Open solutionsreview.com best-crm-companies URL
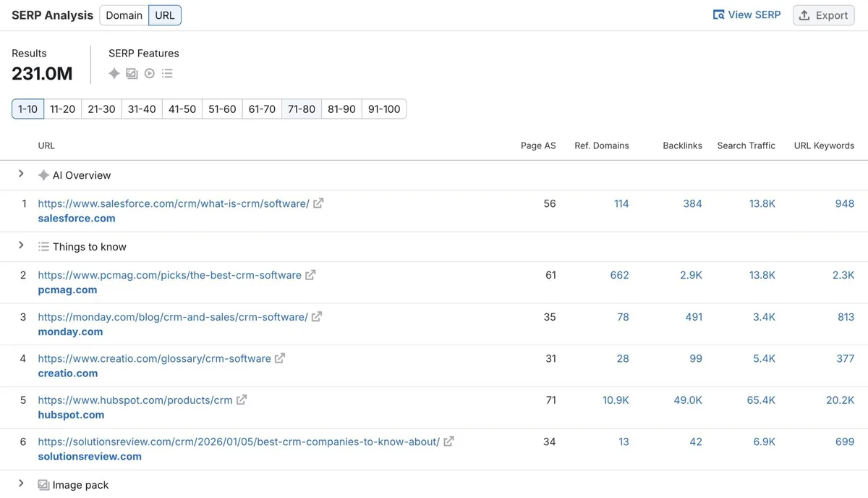This screenshot has height=498, width=868. [239, 441]
